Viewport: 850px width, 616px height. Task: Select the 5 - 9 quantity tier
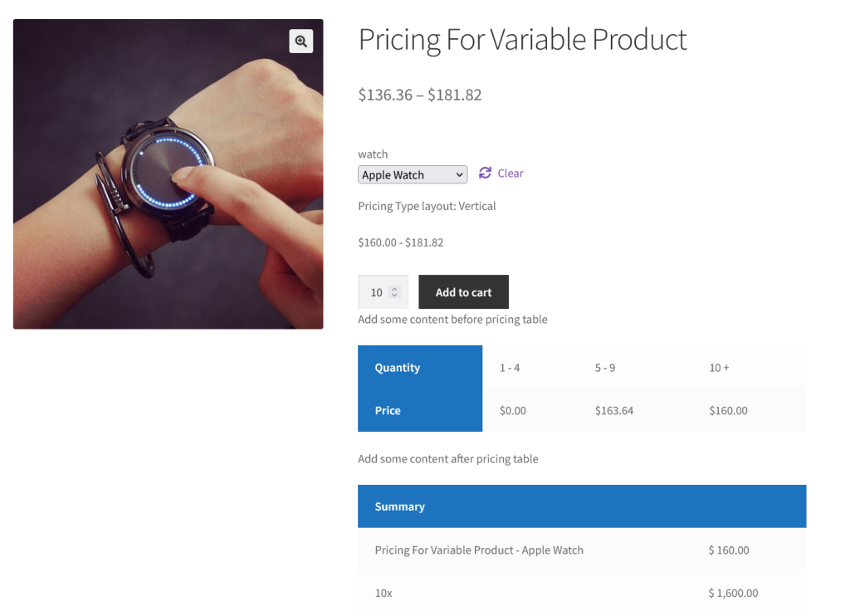[x=605, y=368]
